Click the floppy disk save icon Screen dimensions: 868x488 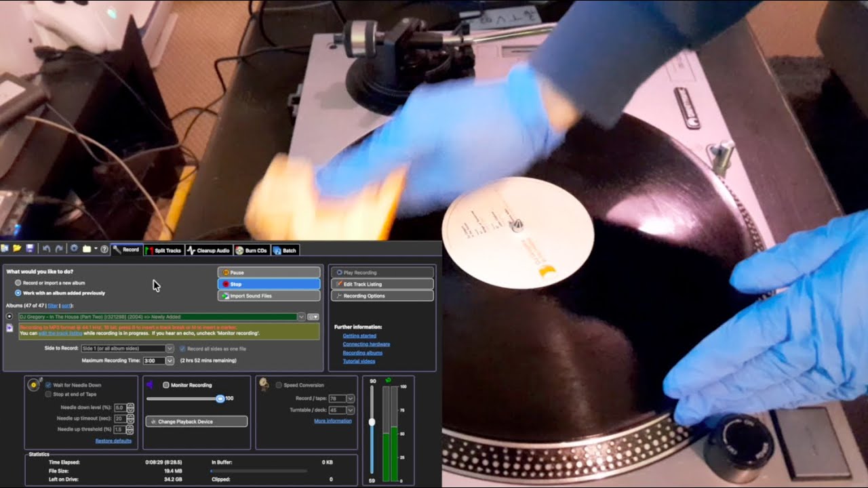point(30,249)
